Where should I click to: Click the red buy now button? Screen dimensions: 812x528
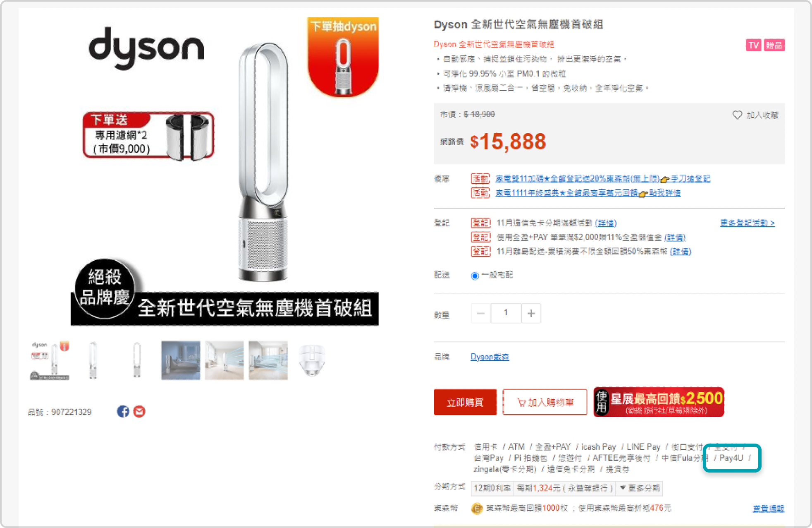point(465,402)
